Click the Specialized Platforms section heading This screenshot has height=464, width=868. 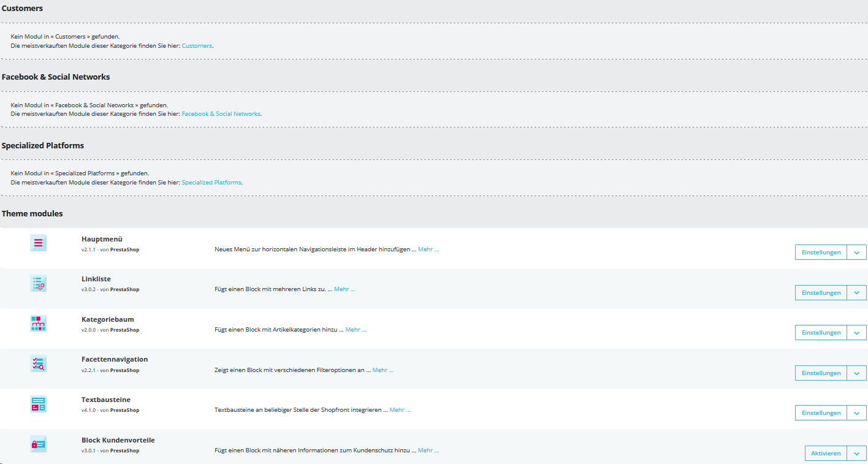(43, 145)
